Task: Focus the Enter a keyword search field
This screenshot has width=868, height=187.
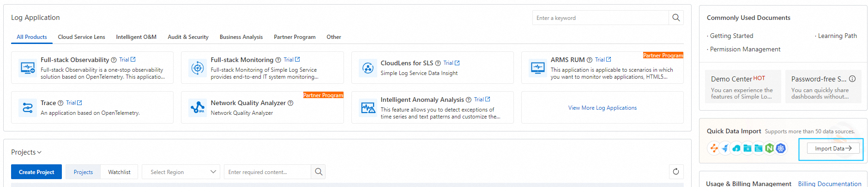Action: [600, 18]
